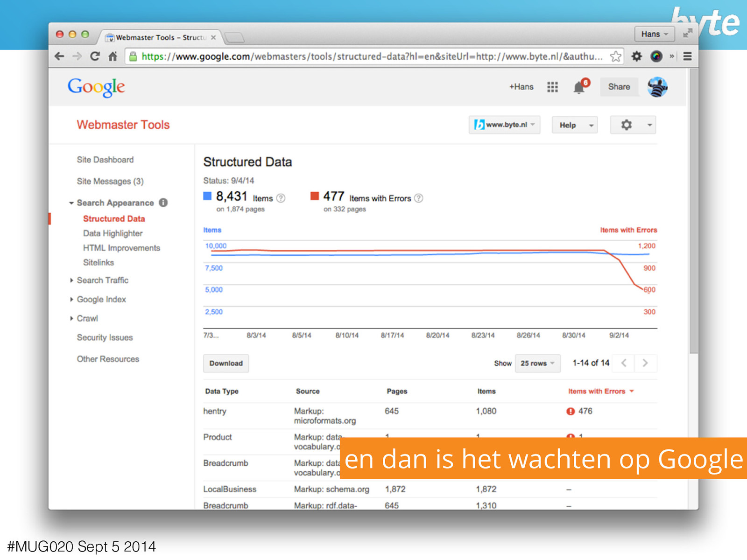
Task: Bookmark the page with the star icon
Action: tap(616, 56)
